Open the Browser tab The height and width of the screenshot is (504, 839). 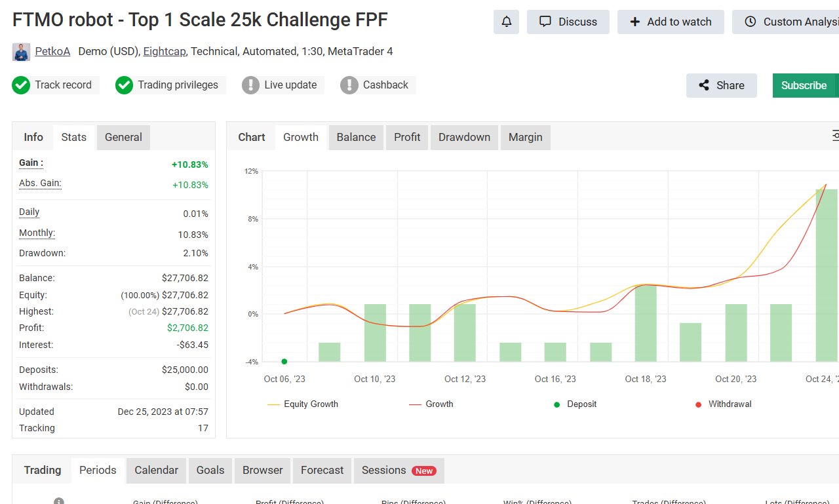point(263,471)
